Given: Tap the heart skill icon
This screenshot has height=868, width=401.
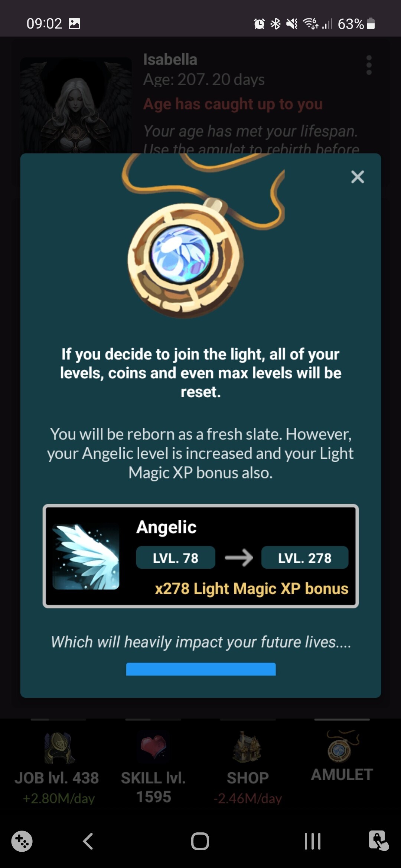Looking at the screenshot, I should (153, 746).
